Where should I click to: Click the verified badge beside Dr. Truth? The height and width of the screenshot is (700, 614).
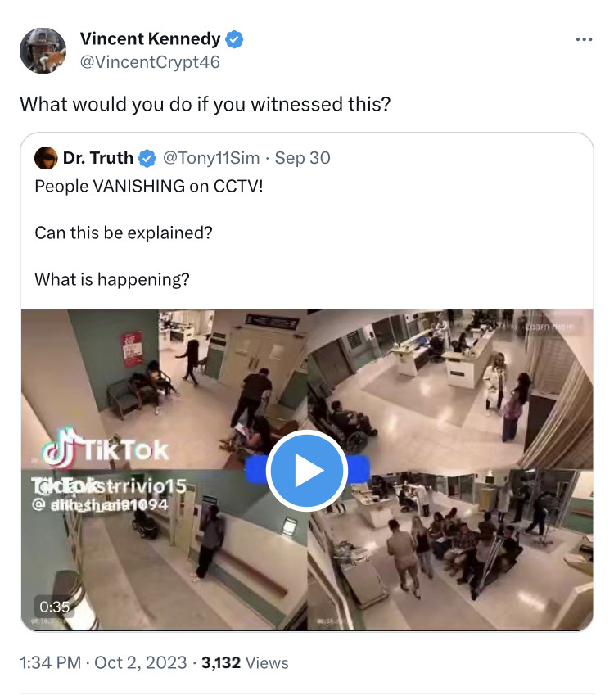tap(147, 158)
